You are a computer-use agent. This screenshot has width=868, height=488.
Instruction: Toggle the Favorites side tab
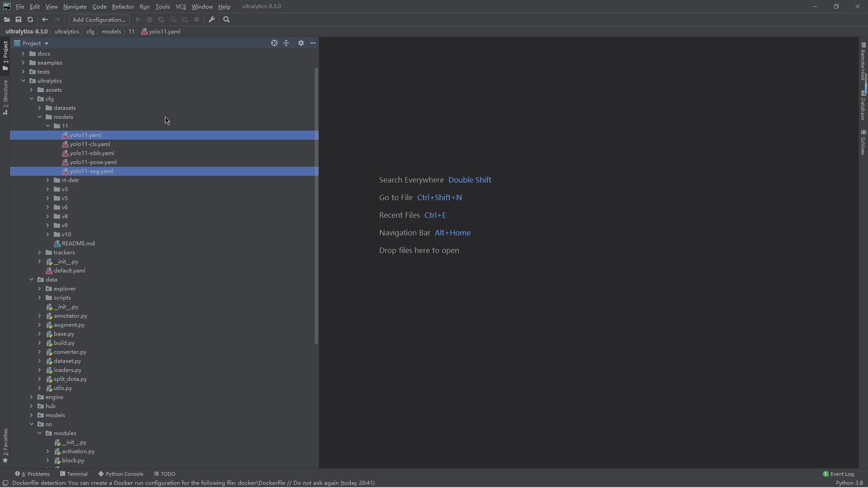(5, 445)
